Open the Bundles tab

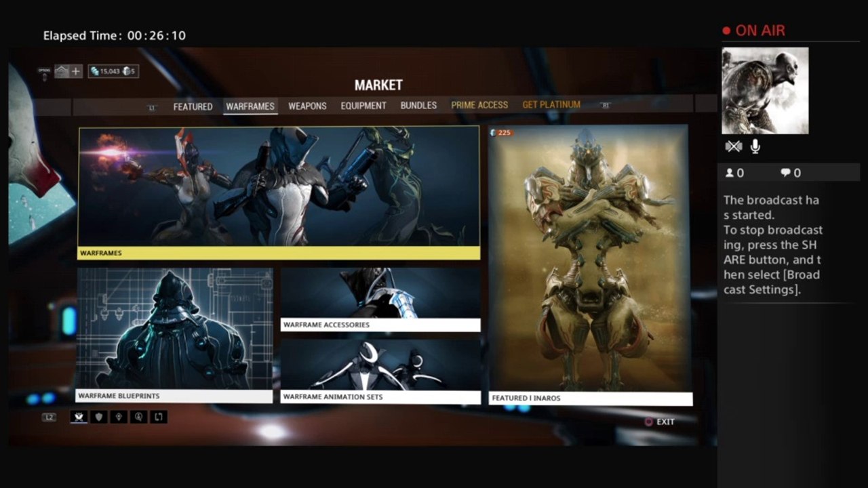click(x=418, y=106)
